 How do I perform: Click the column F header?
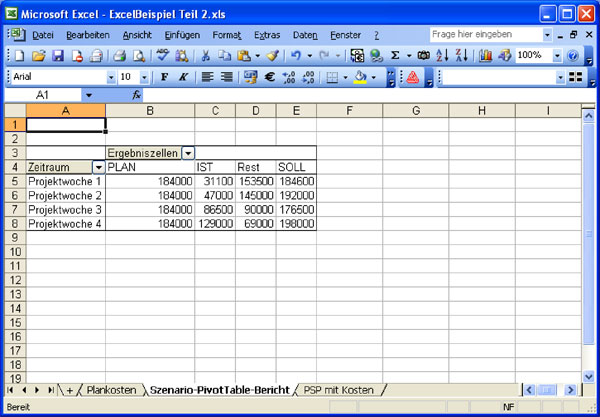pyautogui.click(x=349, y=109)
